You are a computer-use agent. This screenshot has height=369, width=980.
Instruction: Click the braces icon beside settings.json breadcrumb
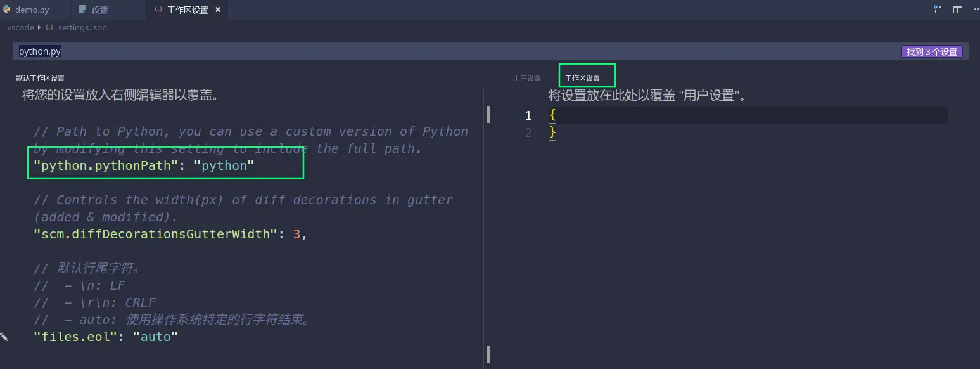coord(49,28)
